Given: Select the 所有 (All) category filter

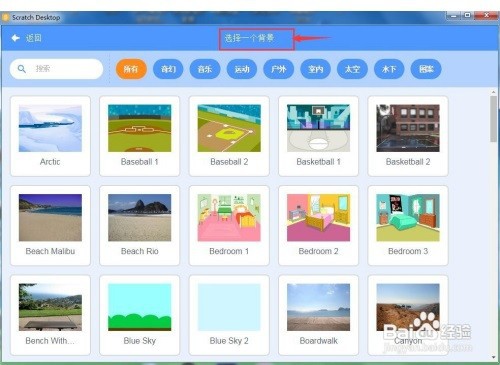Looking at the screenshot, I should coord(131,69).
